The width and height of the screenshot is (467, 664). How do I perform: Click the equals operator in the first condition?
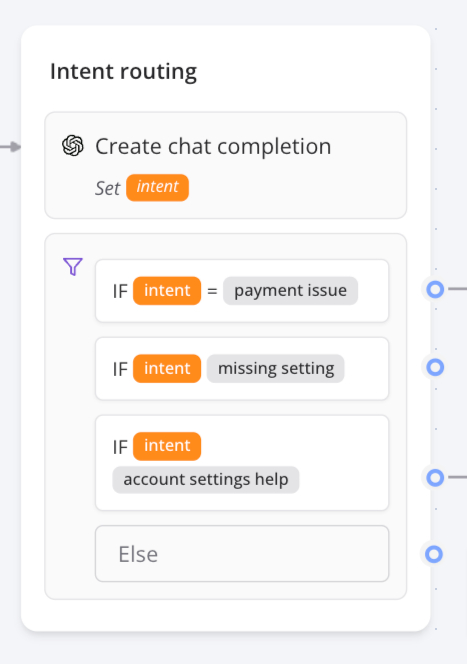tap(212, 291)
